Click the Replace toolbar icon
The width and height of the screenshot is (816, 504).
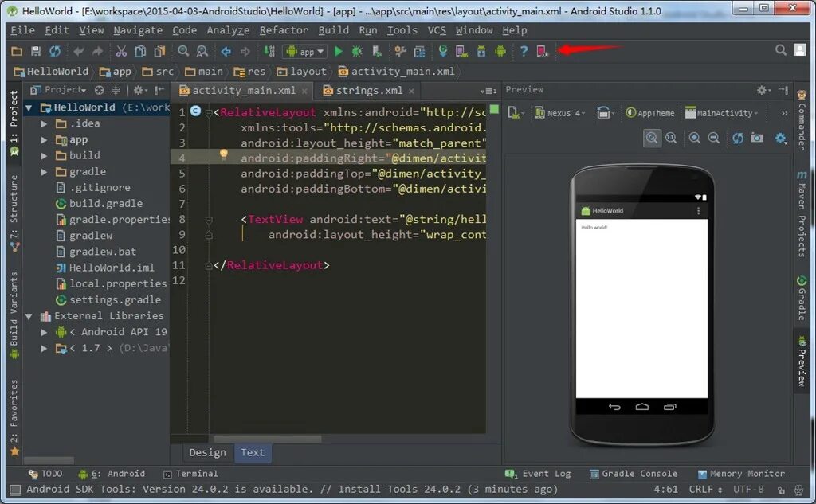click(202, 51)
